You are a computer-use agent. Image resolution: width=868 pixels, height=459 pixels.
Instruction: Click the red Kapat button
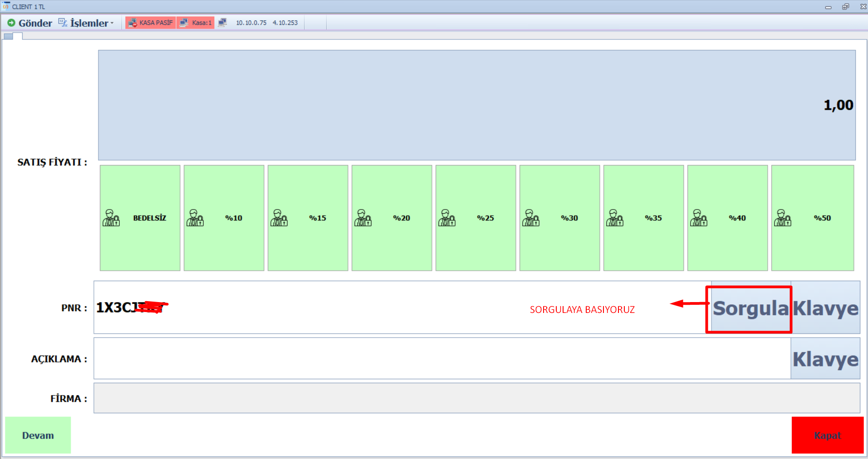coord(828,435)
